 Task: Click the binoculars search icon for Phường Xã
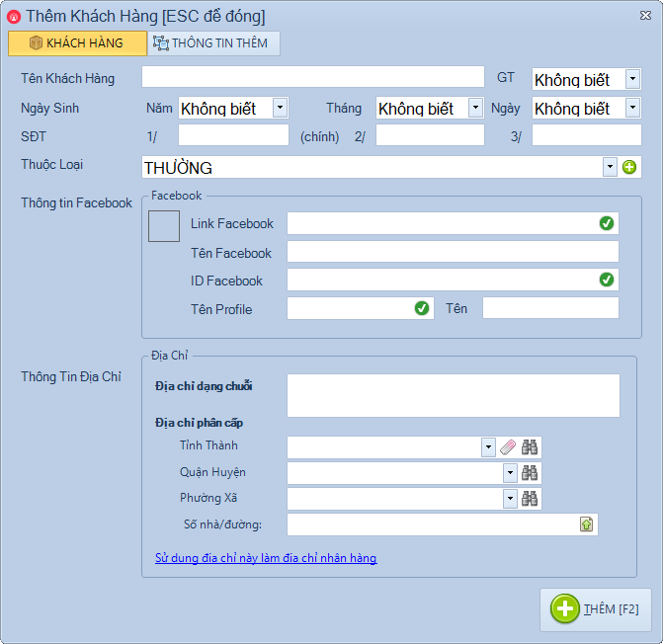(530, 499)
